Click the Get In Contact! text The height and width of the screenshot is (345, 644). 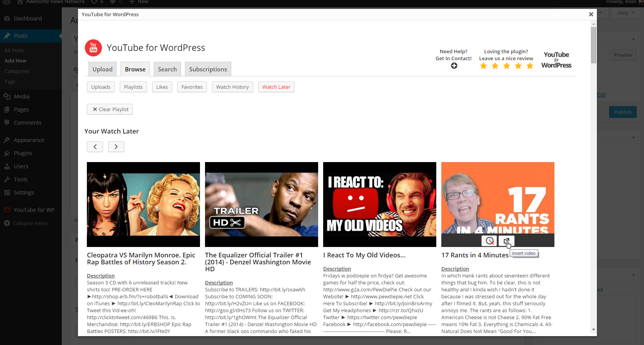[454, 58]
